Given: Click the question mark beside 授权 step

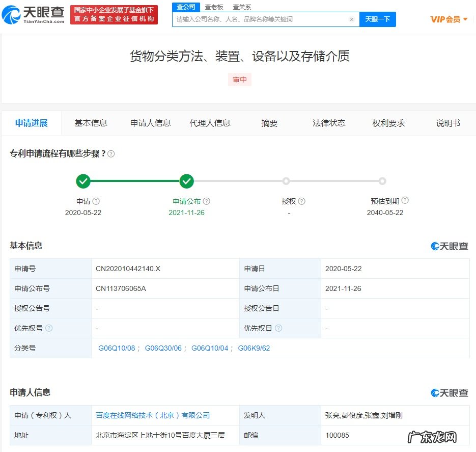Looking at the screenshot, I should click(x=302, y=201).
